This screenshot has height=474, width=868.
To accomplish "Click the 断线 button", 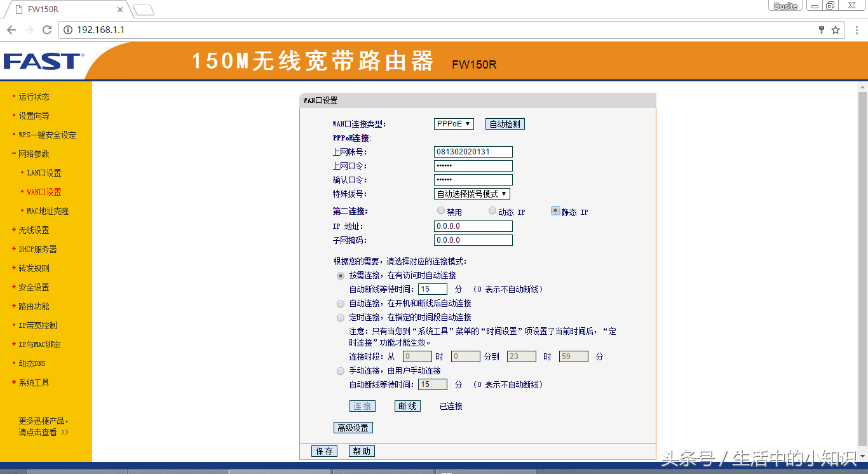I will coord(407,406).
